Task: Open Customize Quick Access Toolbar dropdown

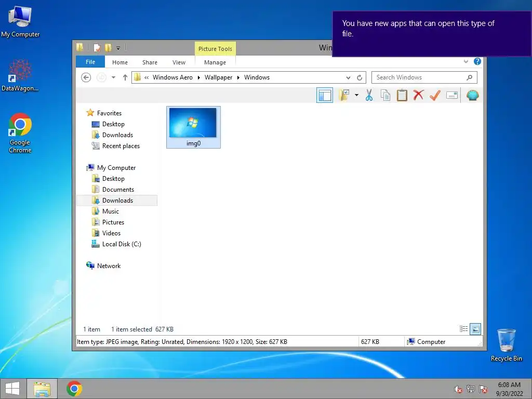Action: 118,48
